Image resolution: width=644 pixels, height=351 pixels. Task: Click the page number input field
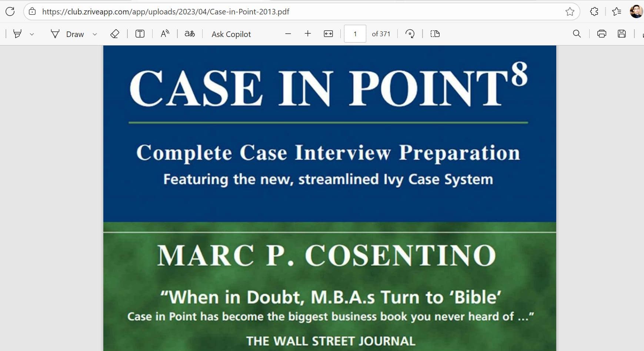pyautogui.click(x=354, y=34)
